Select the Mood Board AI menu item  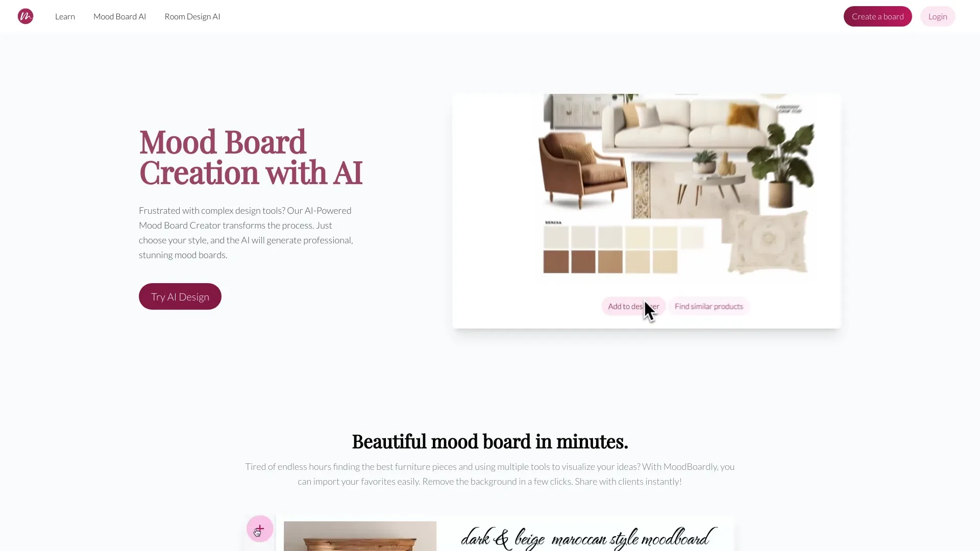(120, 16)
